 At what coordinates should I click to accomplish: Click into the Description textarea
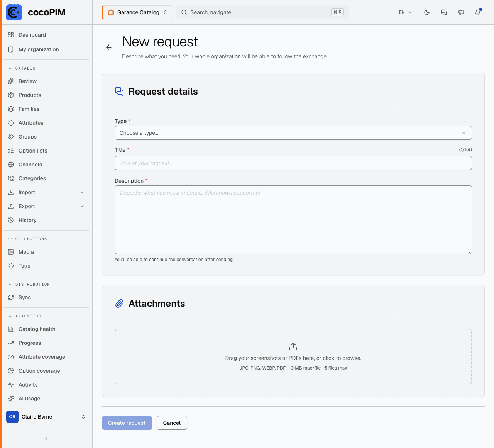coord(293,220)
